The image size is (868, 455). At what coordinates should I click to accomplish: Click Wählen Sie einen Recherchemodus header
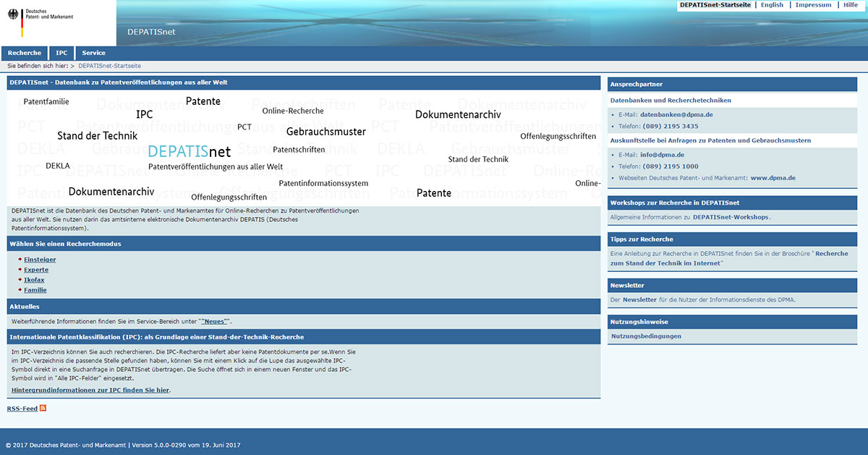[304, 244]
